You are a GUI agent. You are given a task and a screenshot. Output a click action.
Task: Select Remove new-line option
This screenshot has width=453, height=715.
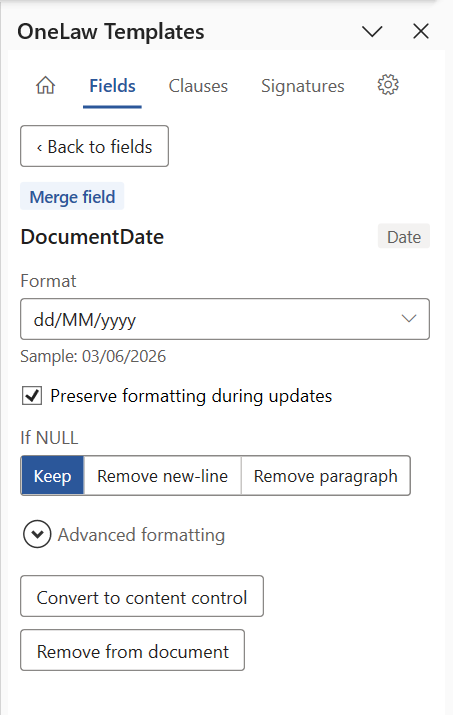(x=162, y=476)
